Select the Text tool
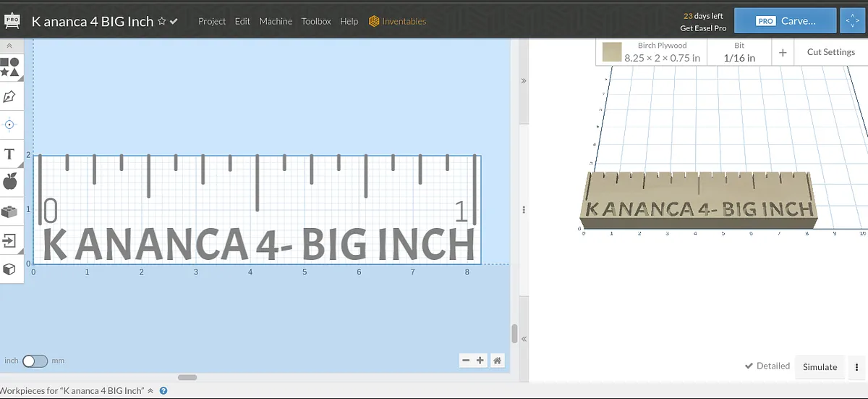Screen dimensions: 868x399 [10, 154]
